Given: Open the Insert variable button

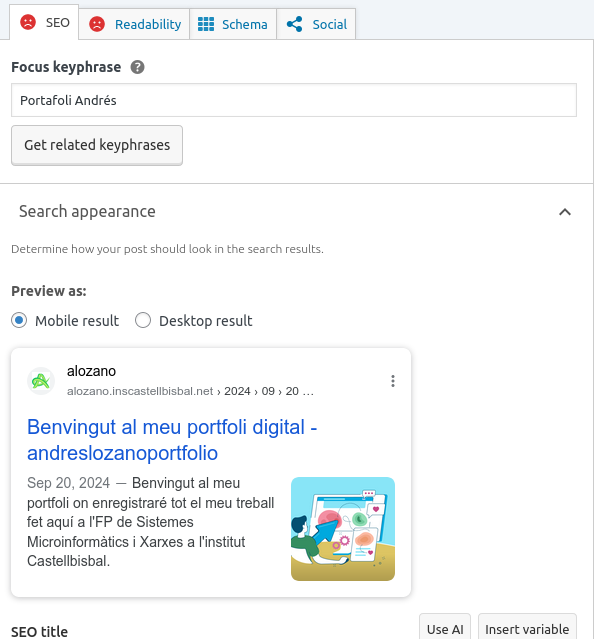Looking at the screenshot, I should (527, 628).
